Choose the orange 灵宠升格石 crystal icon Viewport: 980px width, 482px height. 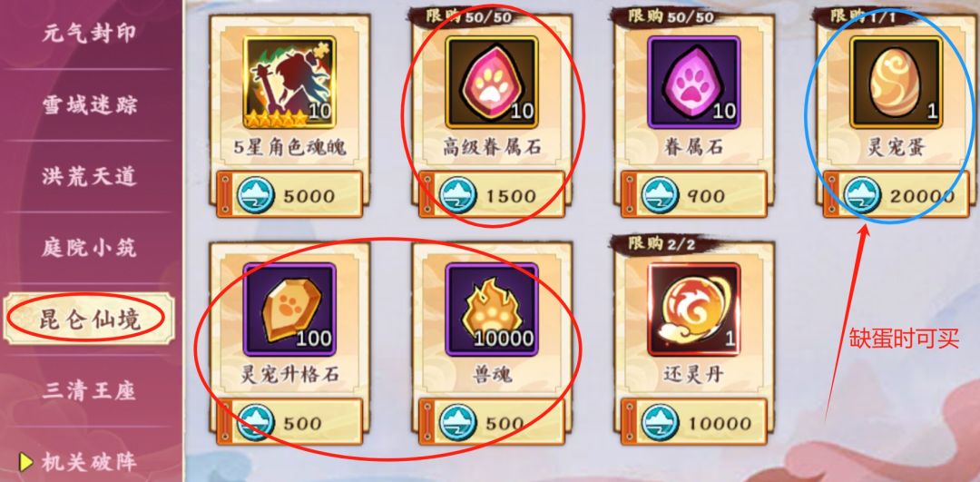[289, 310]
